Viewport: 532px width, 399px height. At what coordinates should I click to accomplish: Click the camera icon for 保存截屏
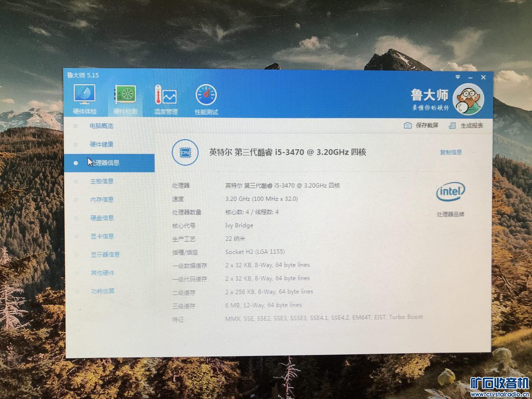(407, 126)
